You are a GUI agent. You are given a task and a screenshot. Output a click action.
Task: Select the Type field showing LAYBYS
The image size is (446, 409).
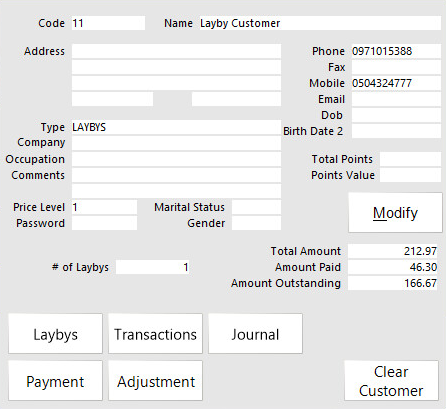176,127
